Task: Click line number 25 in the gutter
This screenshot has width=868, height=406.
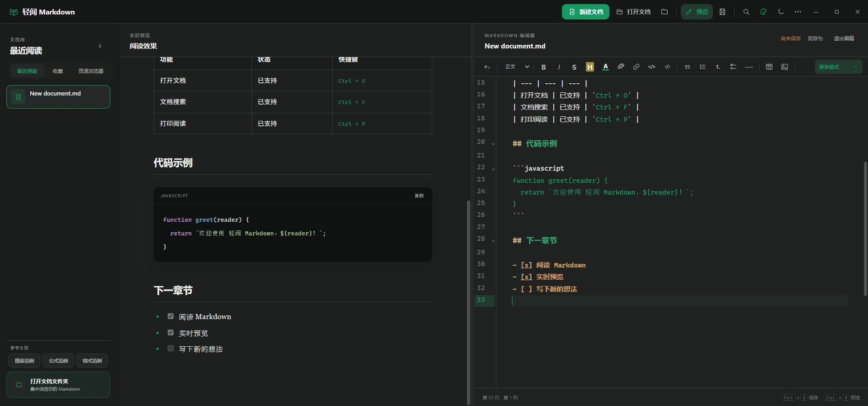Action: [x=481, y=203]
